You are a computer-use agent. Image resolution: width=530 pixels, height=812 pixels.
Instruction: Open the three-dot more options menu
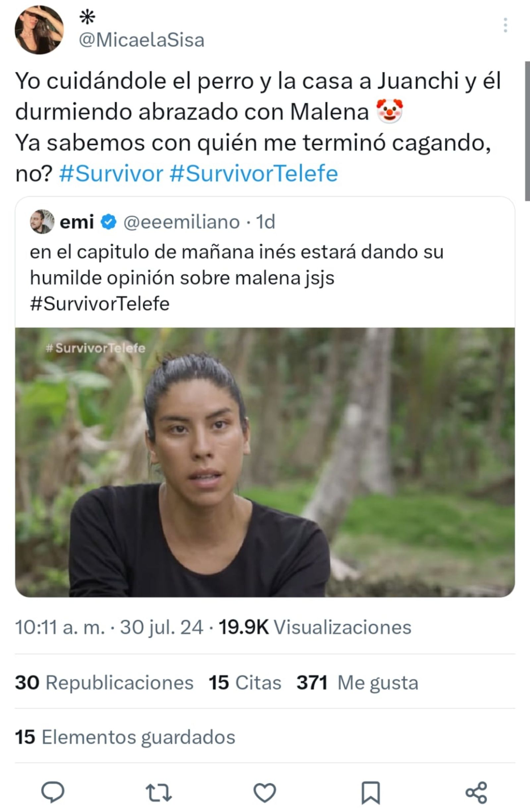(505, 25)
